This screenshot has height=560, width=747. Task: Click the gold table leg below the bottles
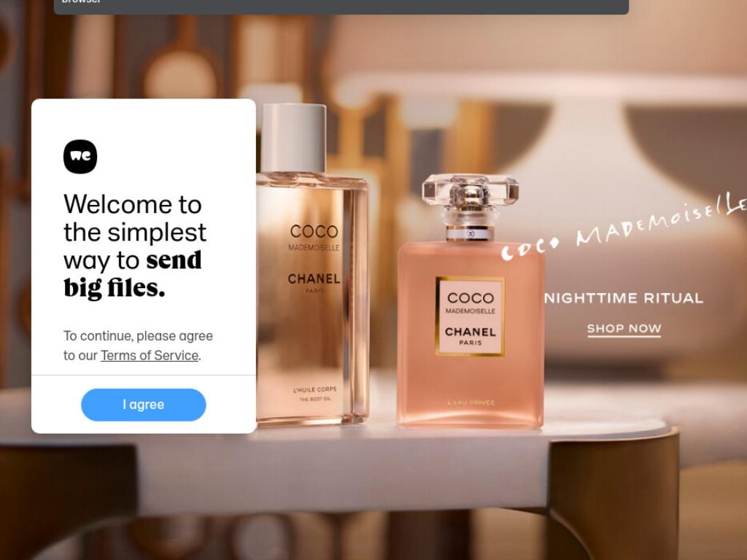(614, 495)
